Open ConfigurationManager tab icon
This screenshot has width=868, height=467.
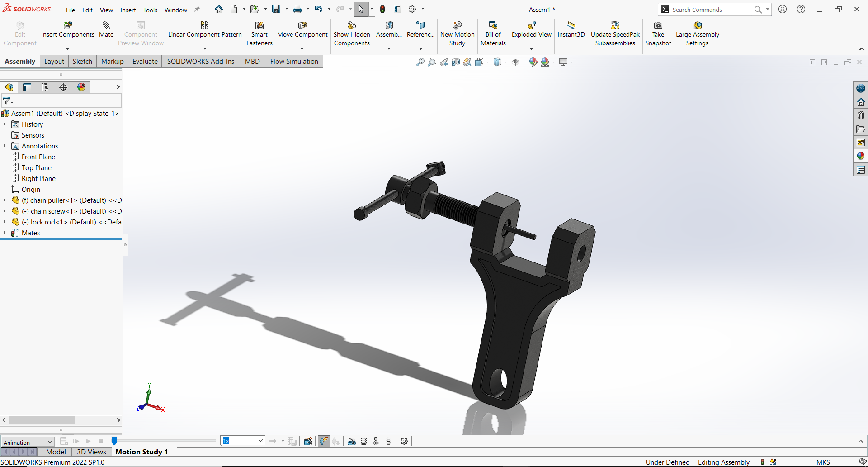click(45, 87)
